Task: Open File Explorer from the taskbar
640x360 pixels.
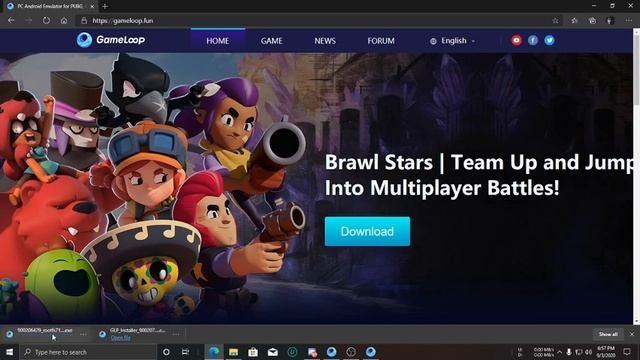Action: pos(233,352)
